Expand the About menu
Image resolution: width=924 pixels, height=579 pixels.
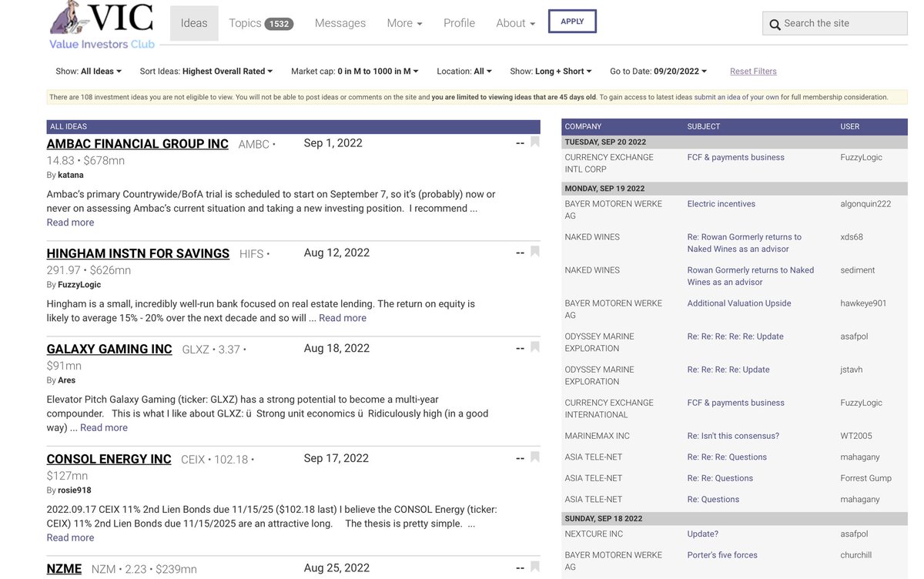coord(515,23)
